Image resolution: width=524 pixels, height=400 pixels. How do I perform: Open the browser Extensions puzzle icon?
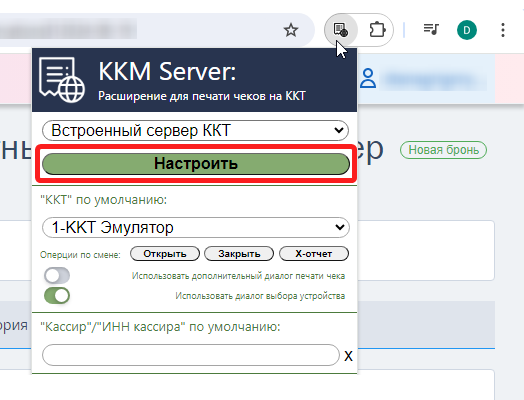click(x=377, y=30)
